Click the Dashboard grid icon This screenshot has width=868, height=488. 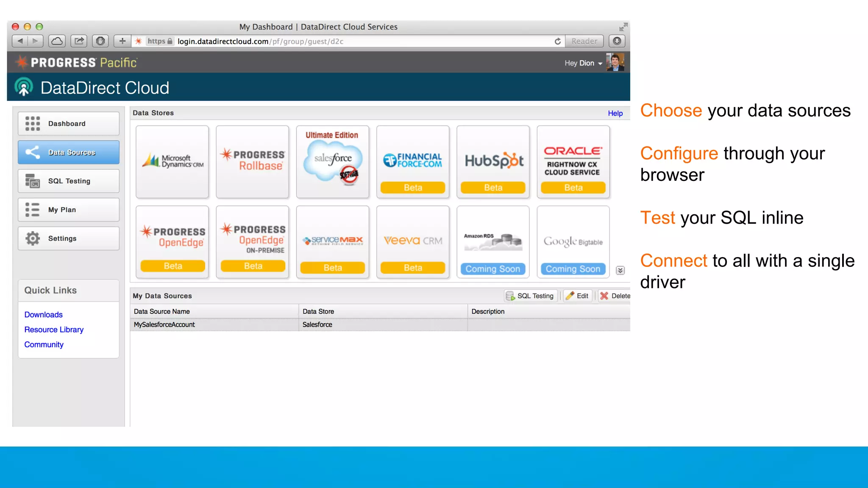coord(33,123)
